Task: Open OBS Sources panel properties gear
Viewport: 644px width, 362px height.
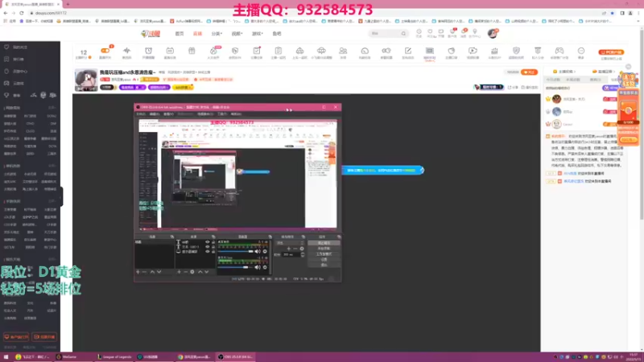Action: [192, 272]
